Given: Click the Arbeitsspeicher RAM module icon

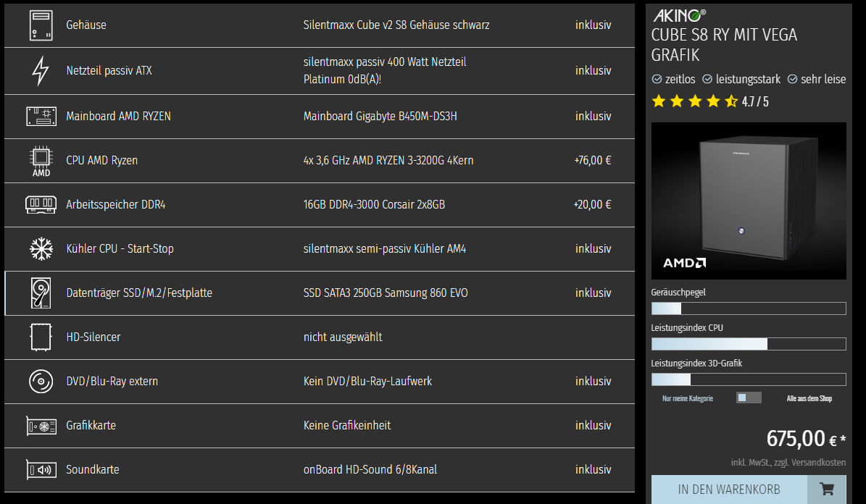Looking at the screenshot, I should tap(41, 204).
